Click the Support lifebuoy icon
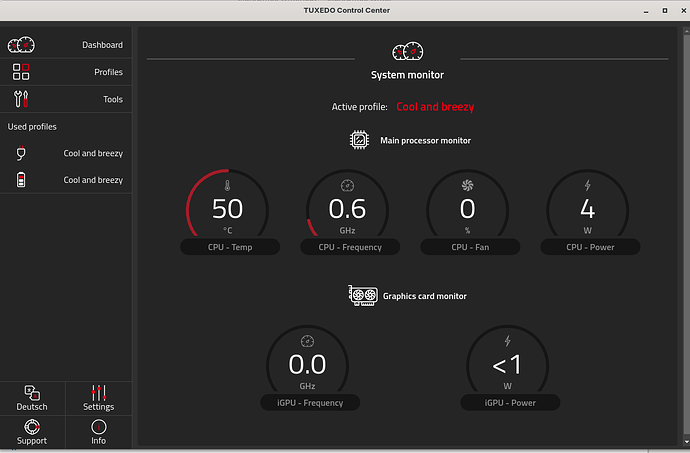Viewport: 690px width, 453px height. 32,427
